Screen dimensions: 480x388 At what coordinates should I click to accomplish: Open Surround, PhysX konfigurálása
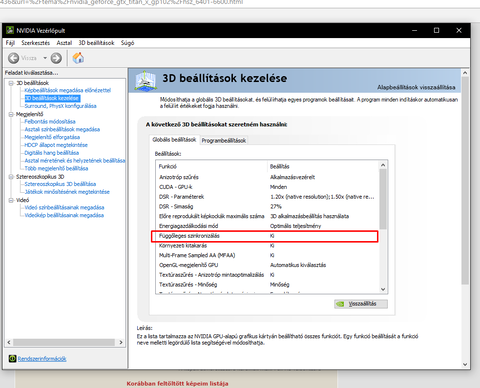coord(60,106)
